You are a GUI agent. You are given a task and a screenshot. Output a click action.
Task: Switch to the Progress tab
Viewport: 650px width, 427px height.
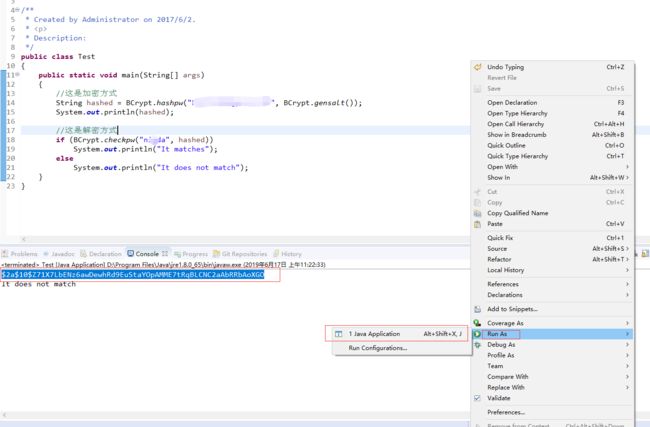pyautogui.click(x=191, y=254)
